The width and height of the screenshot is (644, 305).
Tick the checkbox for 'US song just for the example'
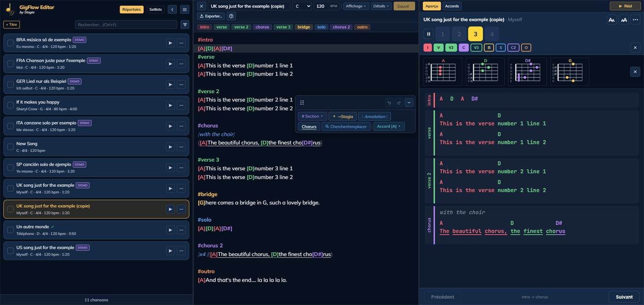point(10,251)
